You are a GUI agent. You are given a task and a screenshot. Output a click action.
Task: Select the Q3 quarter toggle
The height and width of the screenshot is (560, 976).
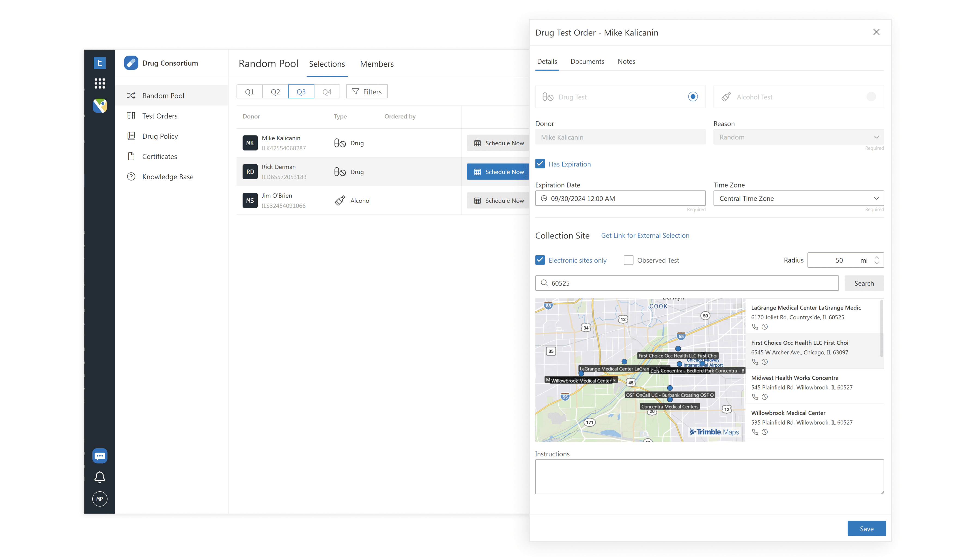pyautogui.click(x=301, y=92)
